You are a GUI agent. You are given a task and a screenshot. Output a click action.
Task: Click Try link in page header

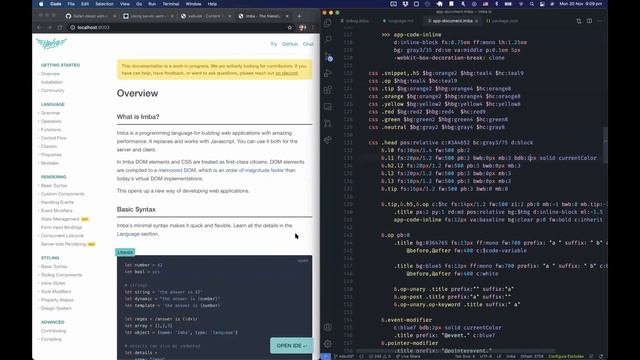click(x=273, y=44)
